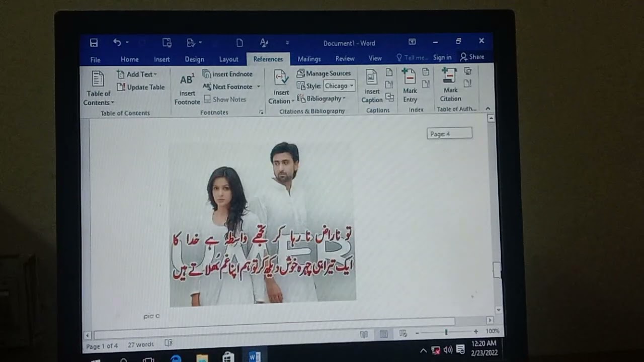Click the Page 1 of 4 indicator
The image size is (644, 362).
(x=102, y=346)
